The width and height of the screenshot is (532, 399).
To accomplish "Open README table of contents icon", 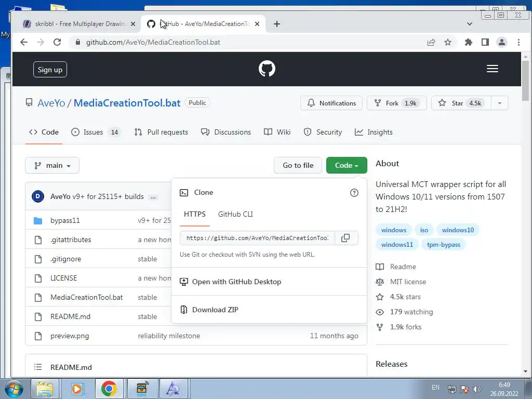I will pyautogui.click(x=38, y=367).
